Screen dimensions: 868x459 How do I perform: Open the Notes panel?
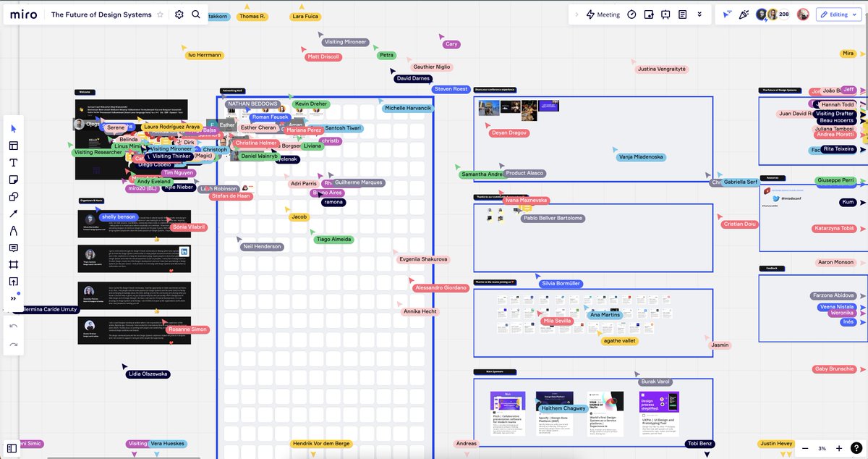coord(682,14)
